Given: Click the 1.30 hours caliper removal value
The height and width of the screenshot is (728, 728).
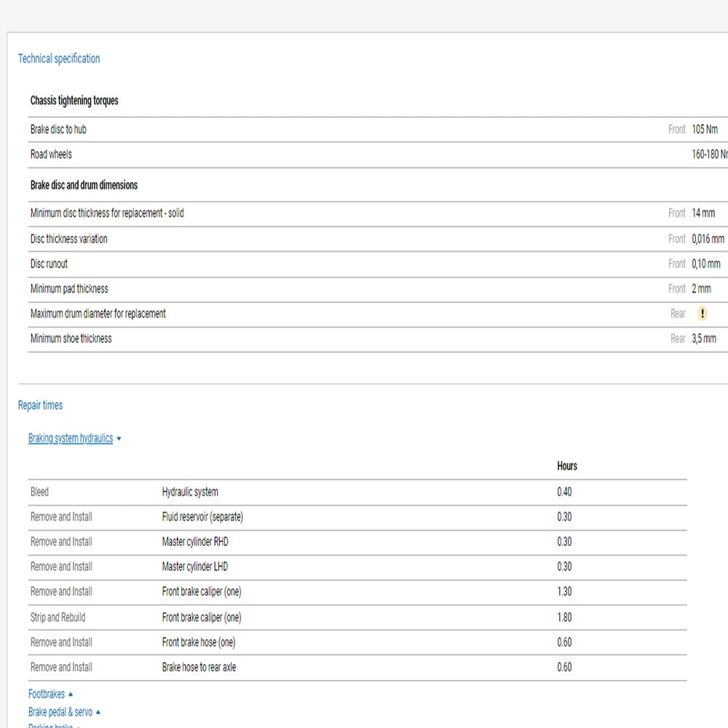Looking at the screenshot, I should 564,592.
